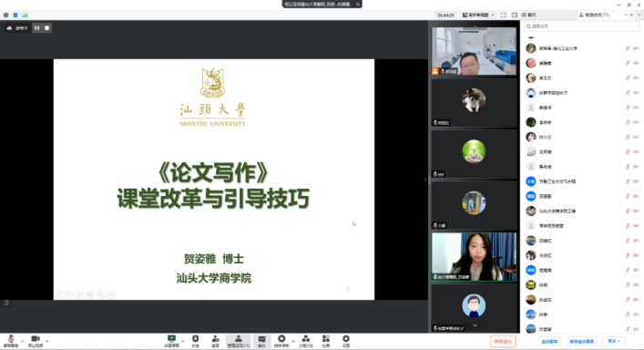Stop the recording with square button
This screenshot has width=644, height=350.
pyautogui.click(x=46, y=28)
